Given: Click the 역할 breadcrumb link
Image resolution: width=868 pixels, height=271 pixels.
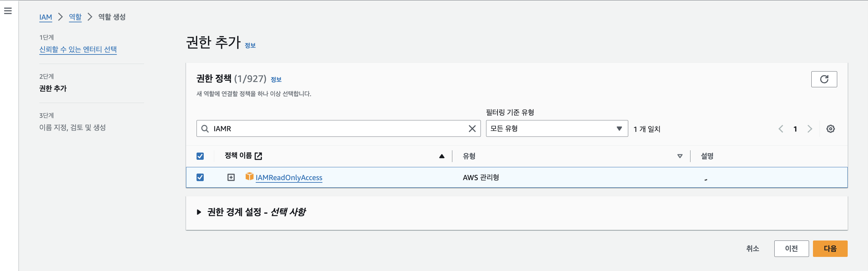Looking at the screenshot, I should 75,17.
